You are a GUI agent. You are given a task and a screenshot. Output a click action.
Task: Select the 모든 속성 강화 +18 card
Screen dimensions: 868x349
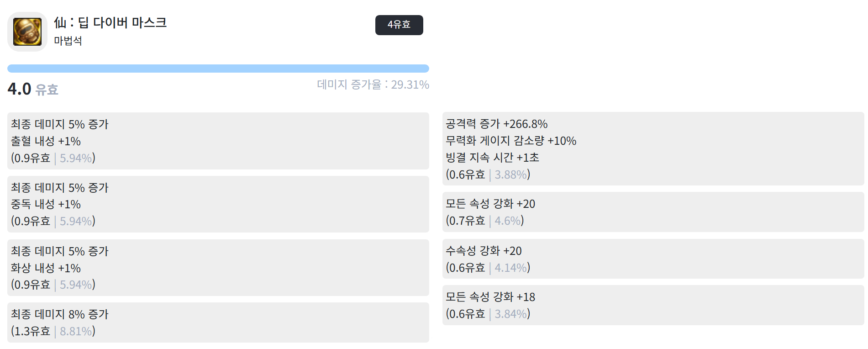(x=653, y=305)
